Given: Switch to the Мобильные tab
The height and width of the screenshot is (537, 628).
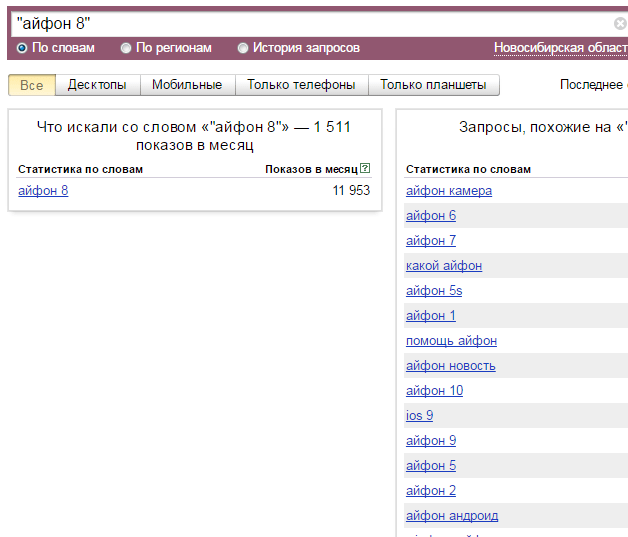Looking at the screenshot, I should point(187,85).
